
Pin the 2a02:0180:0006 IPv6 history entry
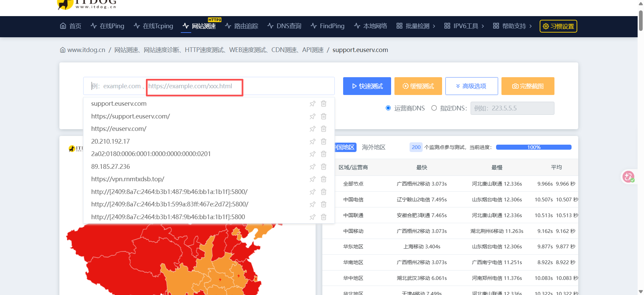[x=313, y=154]
